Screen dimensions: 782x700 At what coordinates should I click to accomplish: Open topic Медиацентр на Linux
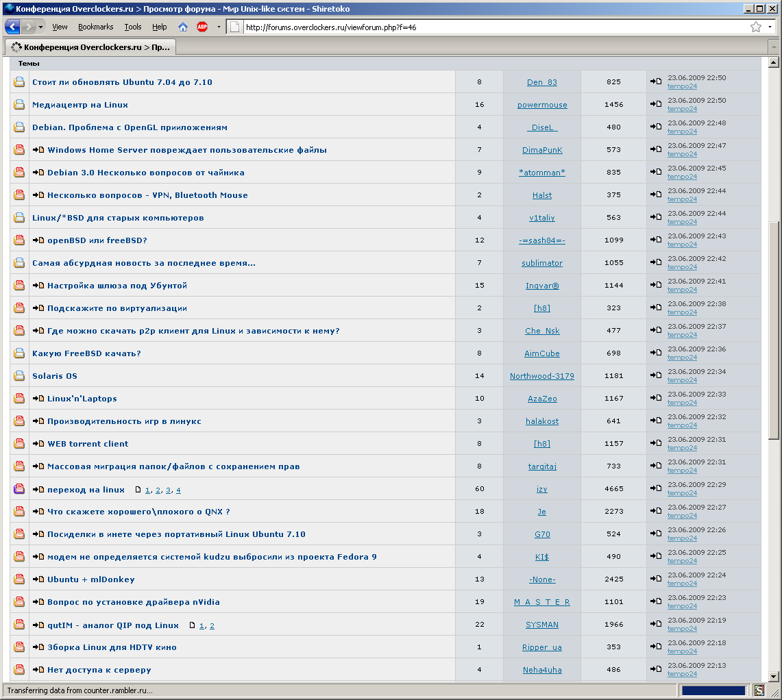click(80, 105)
